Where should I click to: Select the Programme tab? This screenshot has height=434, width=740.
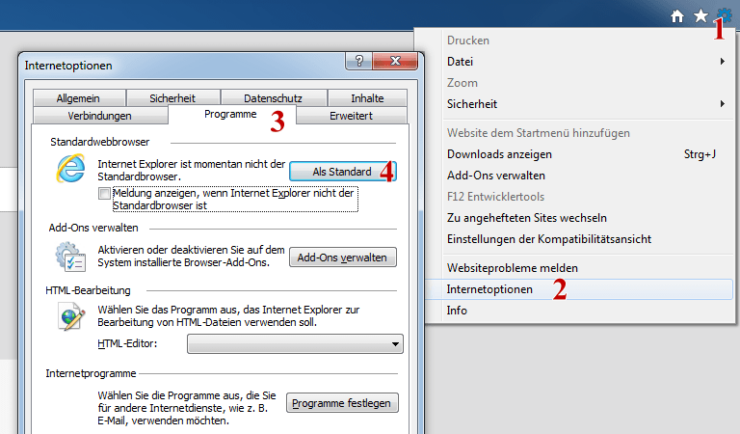[x=231, y=115]
